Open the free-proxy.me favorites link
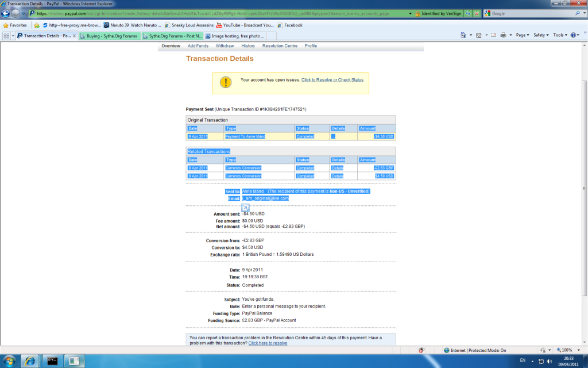The height and width of the screenshot is (368, 588). (x=72, y=25)
